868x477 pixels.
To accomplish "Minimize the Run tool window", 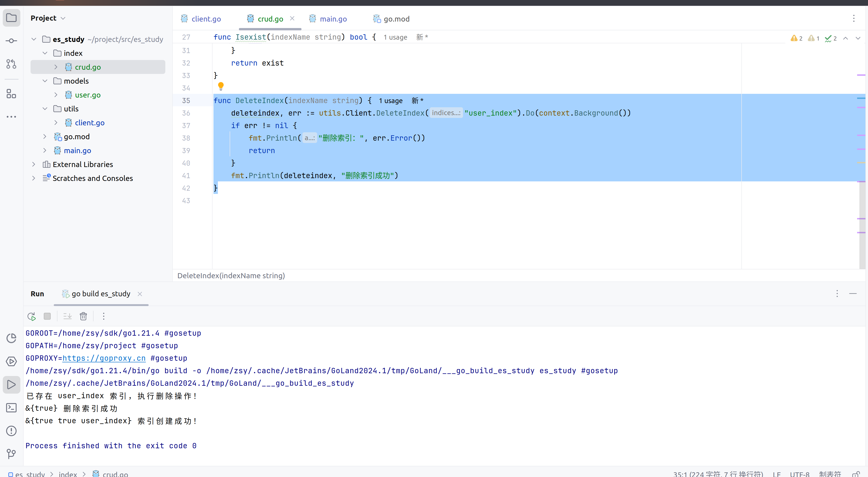I will 853,294.
